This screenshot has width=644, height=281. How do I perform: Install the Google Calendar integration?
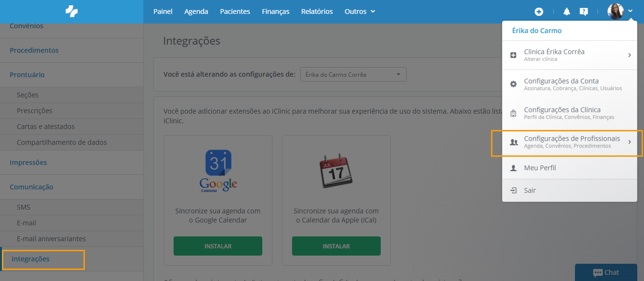click(218, 246)
